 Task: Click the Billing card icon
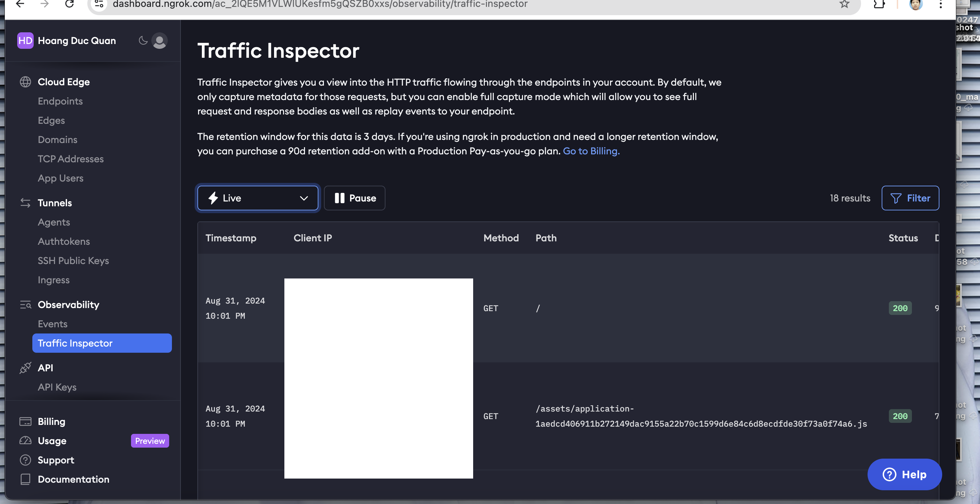25,421
